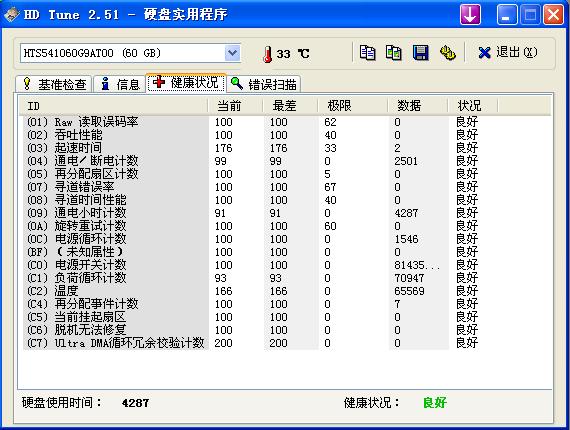Image resolution: width=570 pixels, height=430 pixels.
Task: Click the floppy disk save icon
Action: pyautogui.click(x=421, y=53)
